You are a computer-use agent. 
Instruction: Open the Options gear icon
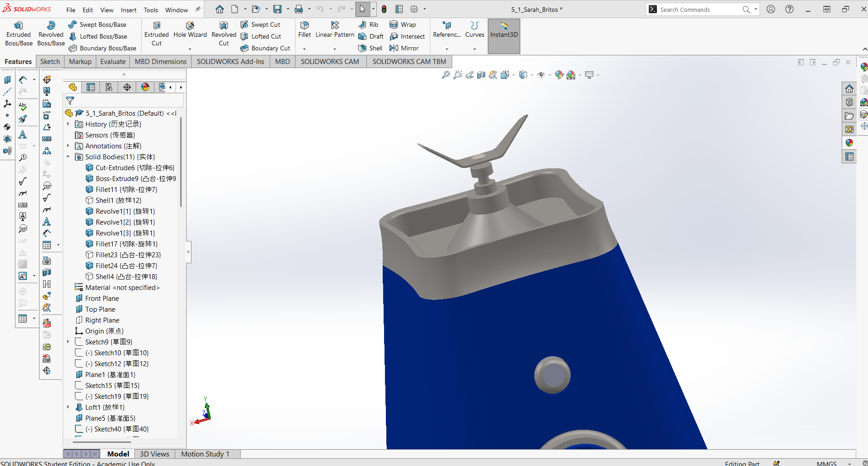(414, 9)
